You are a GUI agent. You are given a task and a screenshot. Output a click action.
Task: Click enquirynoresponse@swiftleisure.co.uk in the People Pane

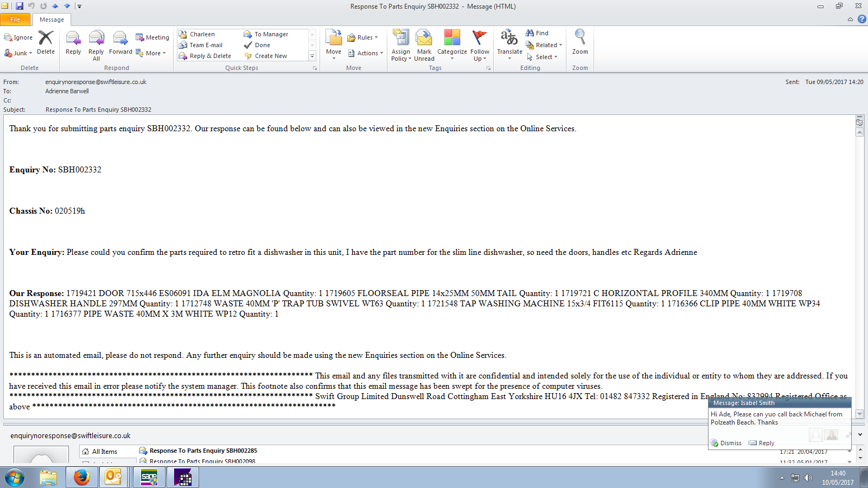coord(71,435)
